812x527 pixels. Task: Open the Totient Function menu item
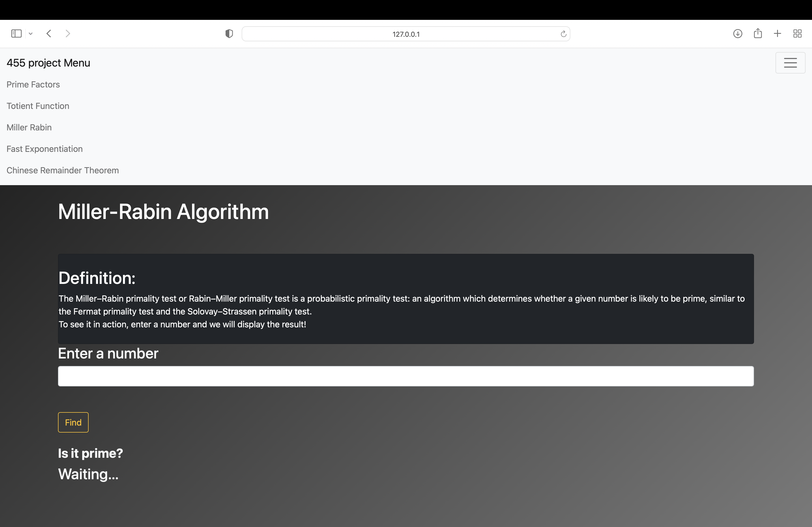pyautogui.click(x=38, y=106)
